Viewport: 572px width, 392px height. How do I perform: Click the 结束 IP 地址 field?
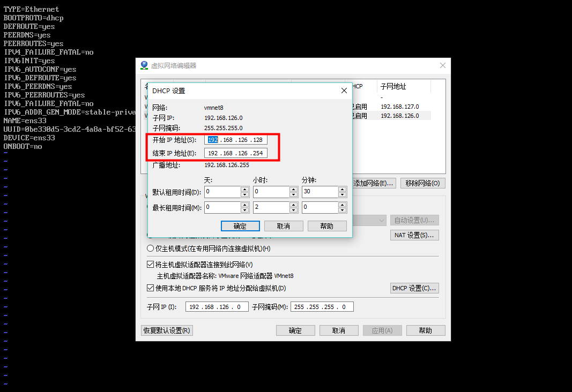coord(236,153)
